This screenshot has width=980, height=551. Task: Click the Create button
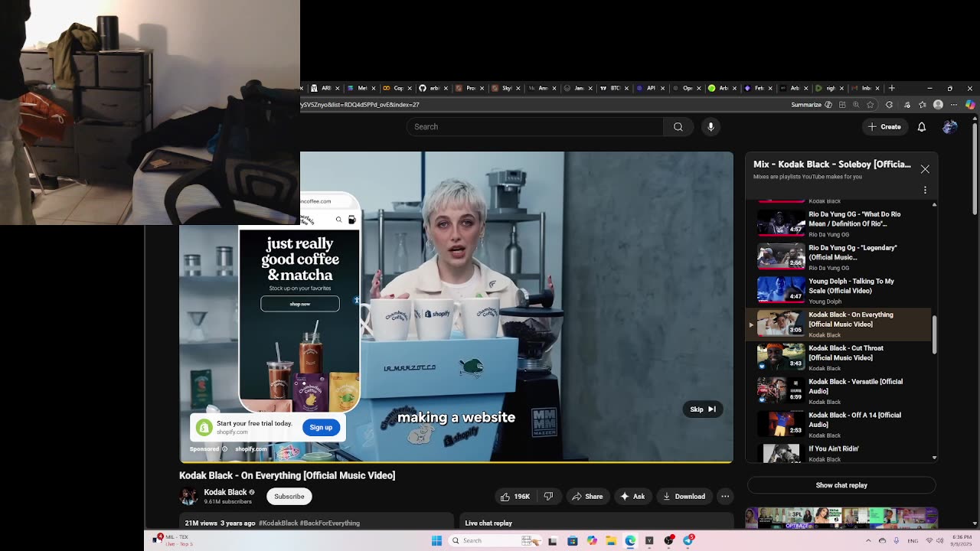point(884,127)
